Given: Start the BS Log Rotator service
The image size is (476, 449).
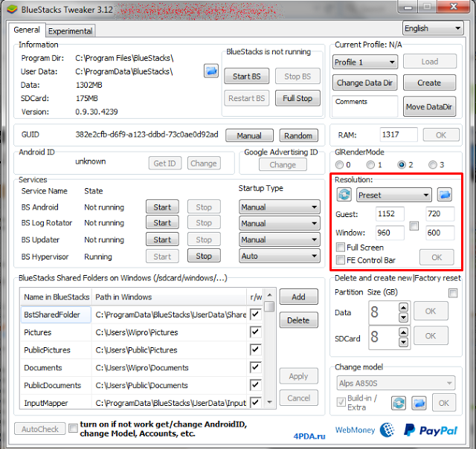Looking at the screenshot, I should tap(162, 223).
